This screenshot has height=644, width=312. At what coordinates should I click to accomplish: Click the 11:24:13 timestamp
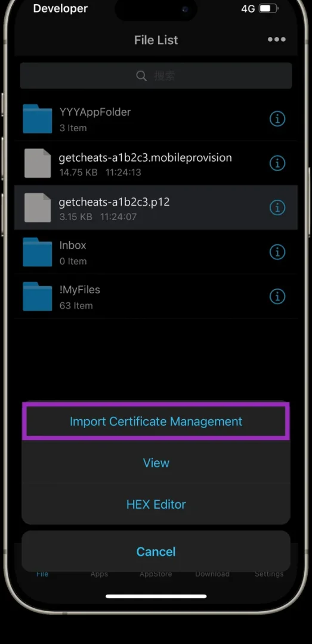click(123, 172)
